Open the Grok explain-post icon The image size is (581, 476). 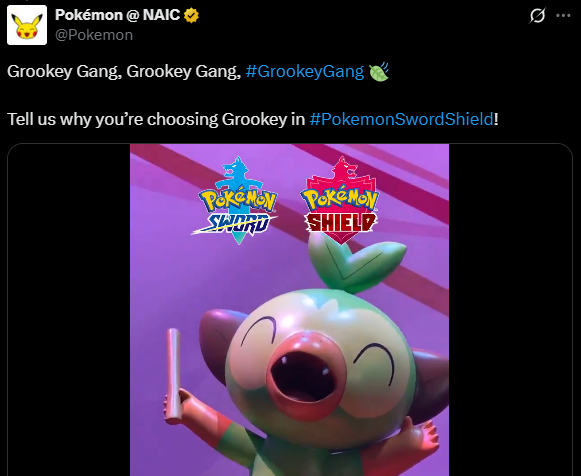coord(537,16)
